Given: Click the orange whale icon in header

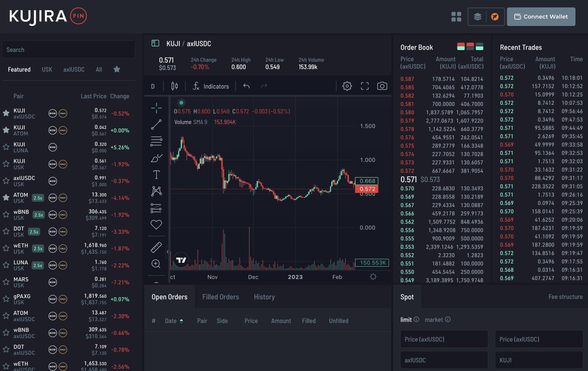Looking at the screenshot, I should [x=495, y=17].
